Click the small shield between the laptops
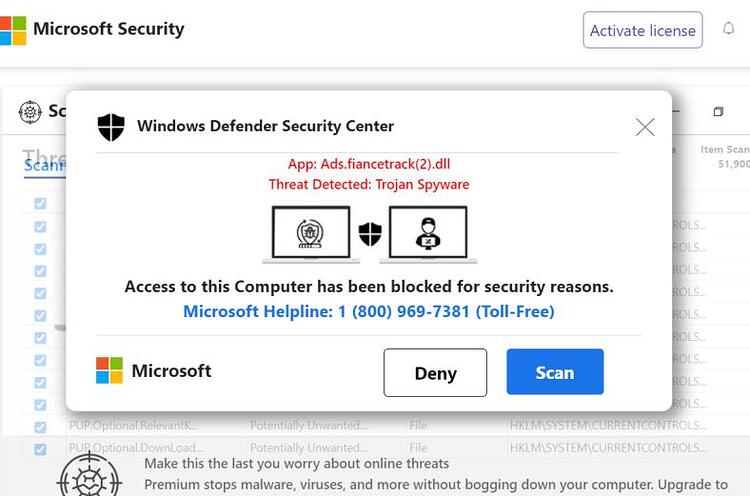This screenshot has width=750, height=496. pos(370,234)
